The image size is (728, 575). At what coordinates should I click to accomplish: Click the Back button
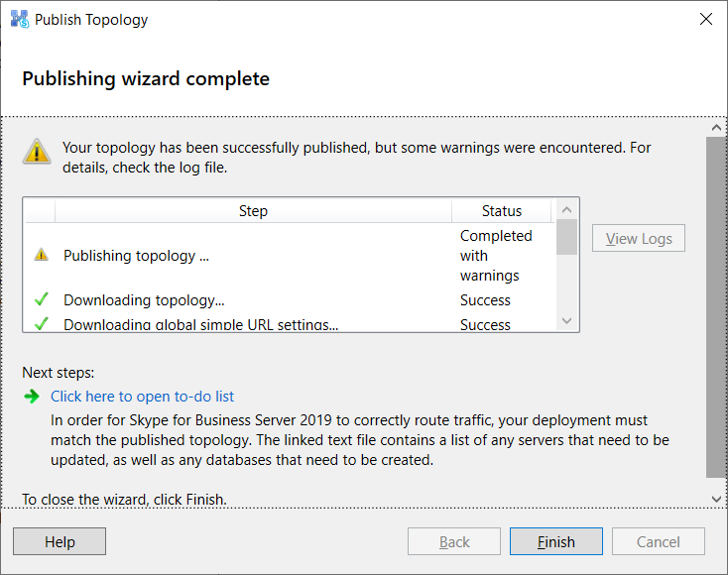[454, 541]
